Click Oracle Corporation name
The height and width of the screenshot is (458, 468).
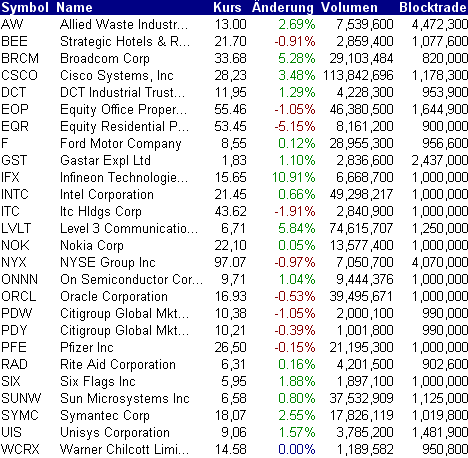tap(114, 296)
